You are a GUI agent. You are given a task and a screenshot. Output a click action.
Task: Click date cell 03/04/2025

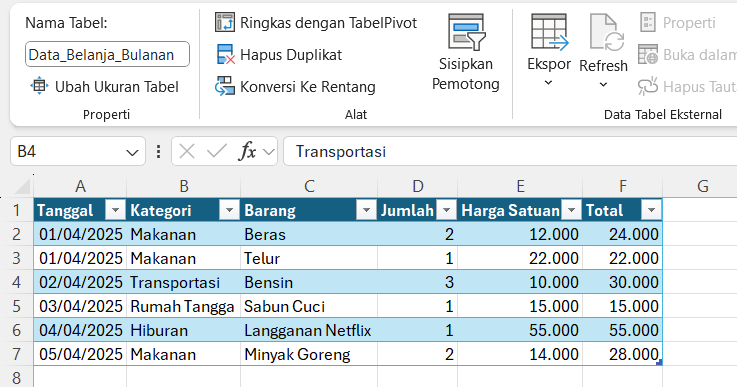coord(80,306)
